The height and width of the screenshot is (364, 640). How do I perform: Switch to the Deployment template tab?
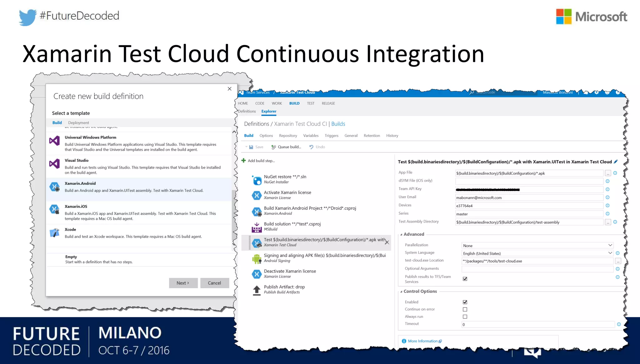pos(78,123)
